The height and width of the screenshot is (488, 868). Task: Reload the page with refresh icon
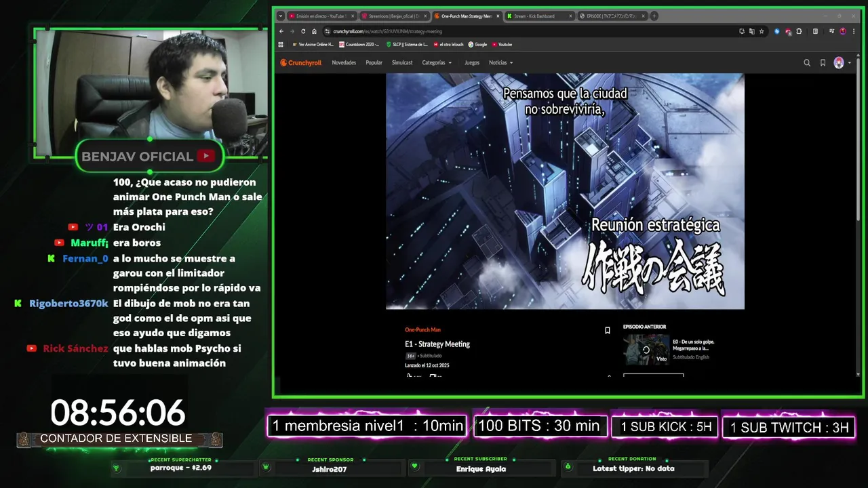303,31
